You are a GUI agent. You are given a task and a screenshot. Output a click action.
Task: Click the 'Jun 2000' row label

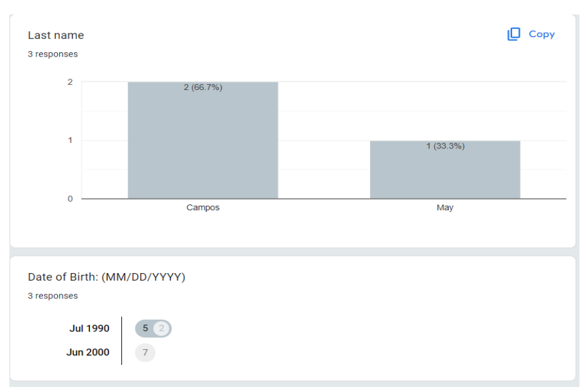(x=88, y=352)
